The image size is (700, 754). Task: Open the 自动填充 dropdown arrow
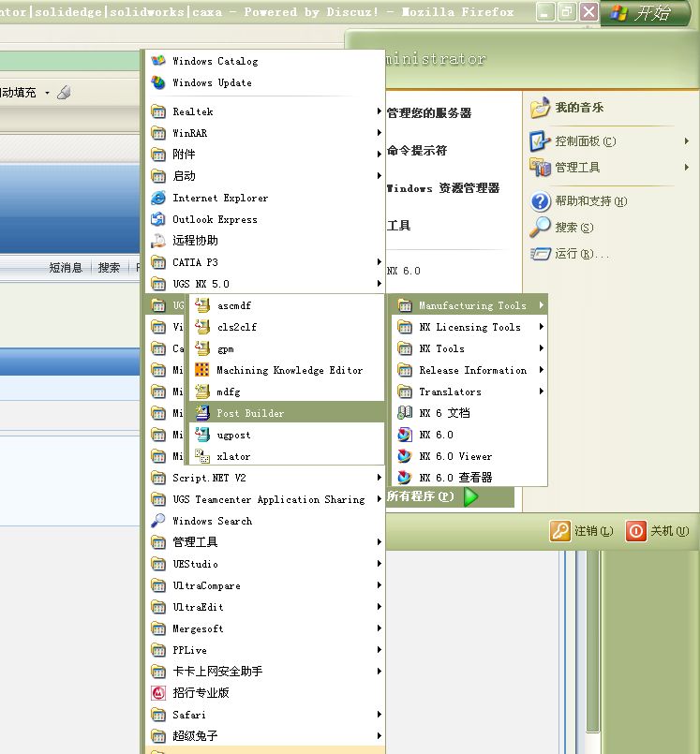coord(47,93)
